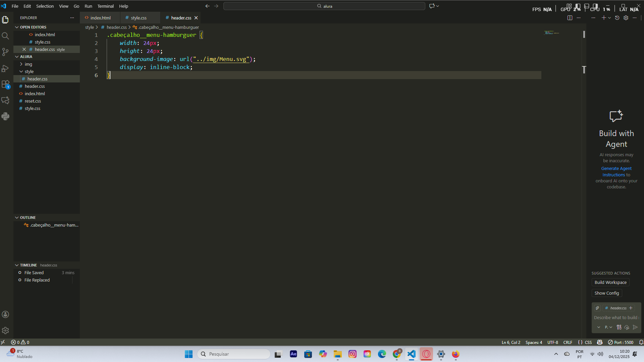
Task: Click the Build Workspace button
Action: click(x=610, y=282)
